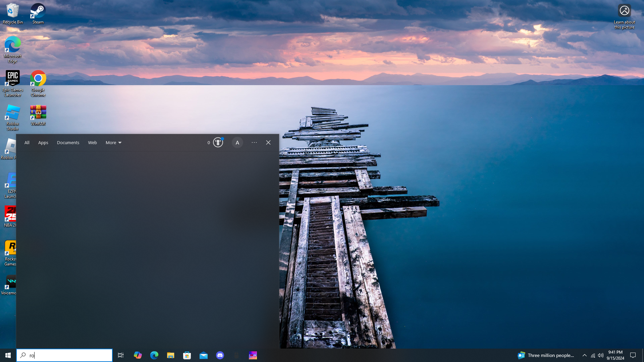Click Learn about this picture icon
644x362 pixels.
point(624,11)
